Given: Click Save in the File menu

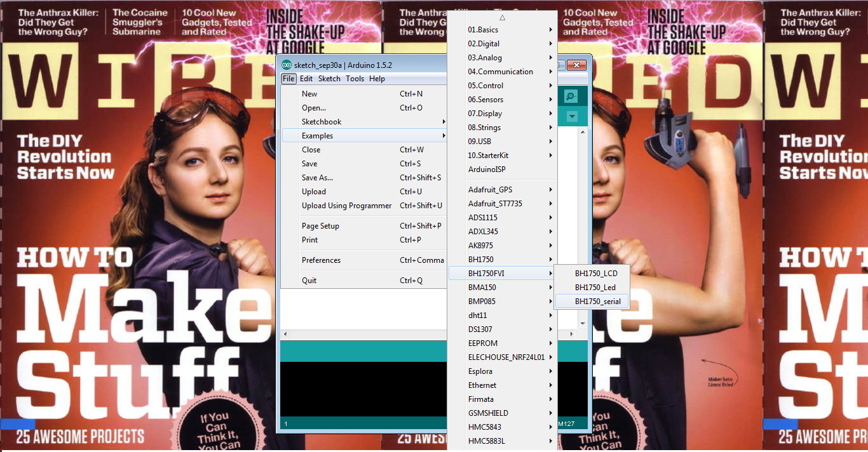Looking at the screenshot, I should pyautogui.click(x=364, y=164).
